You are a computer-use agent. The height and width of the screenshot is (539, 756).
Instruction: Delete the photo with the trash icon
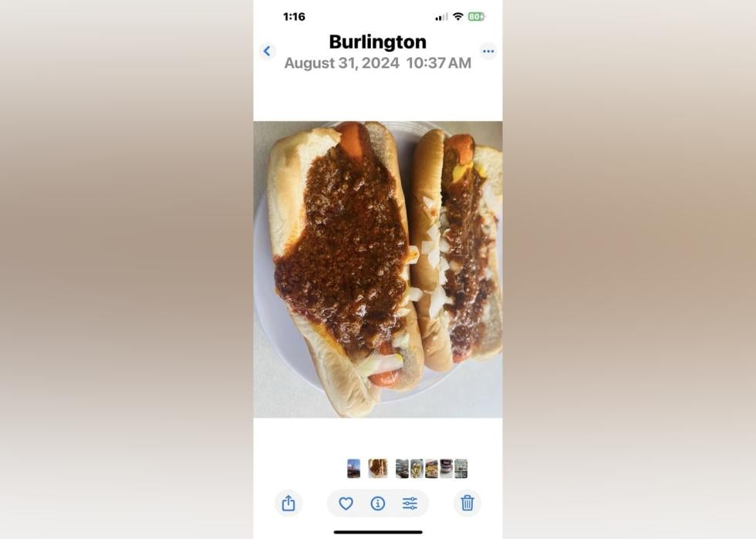pyautogui.click(x=467, y=503)
